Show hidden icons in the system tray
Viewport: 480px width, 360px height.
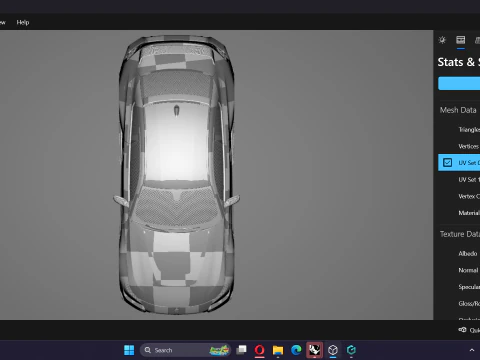(x=472, y=350)
